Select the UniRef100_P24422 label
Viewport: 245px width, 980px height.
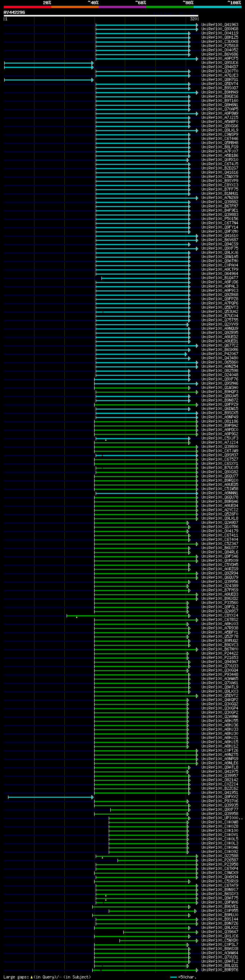[x=220, y=654]
